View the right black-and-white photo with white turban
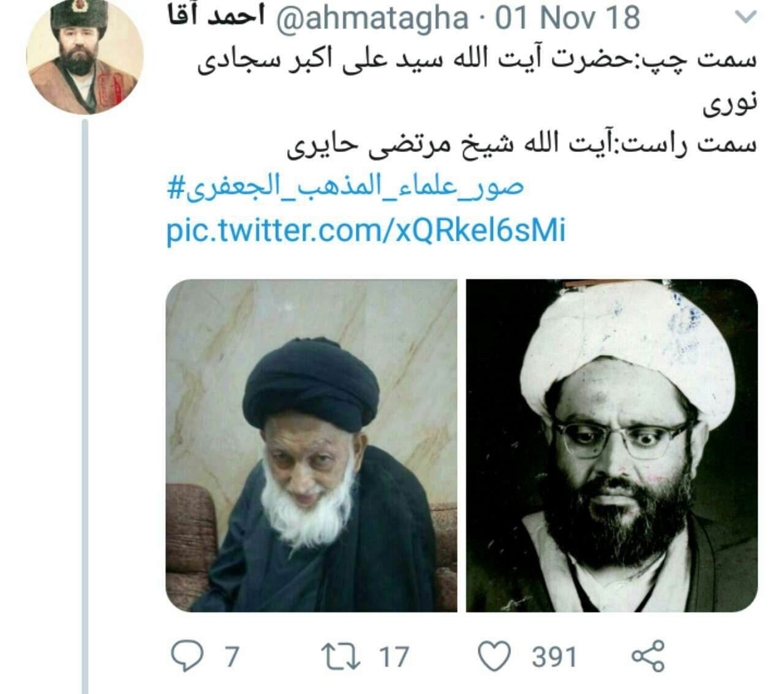The height and width of the screenshot is (694, 784). (612, 445)
